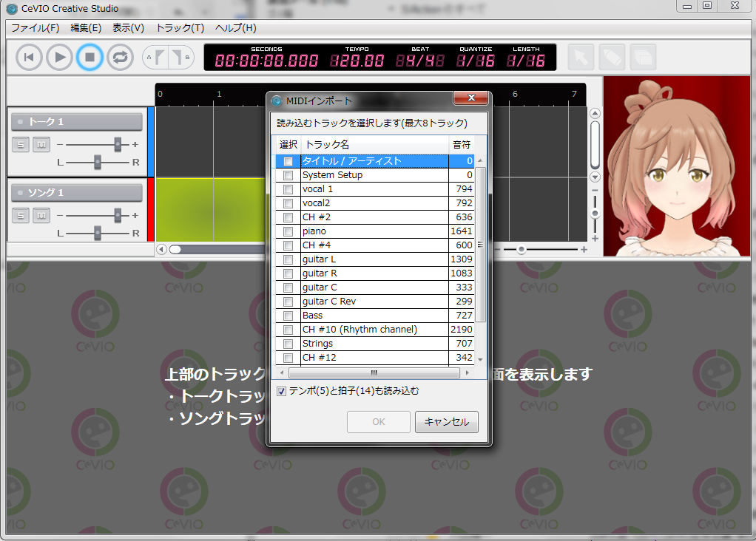
Task: Mute the ソング 1 track
Action: pyautogui.click(x=41, y=215)
